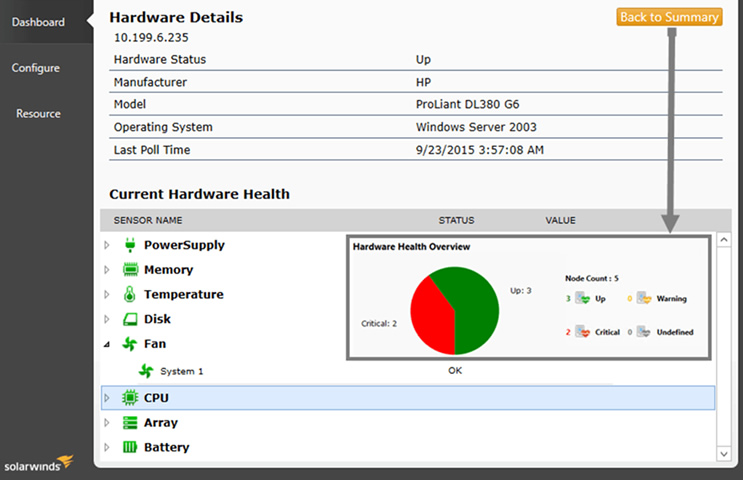
Task: Click the Fan category icon
Action: pyautogui.click(x=130, y=343)
